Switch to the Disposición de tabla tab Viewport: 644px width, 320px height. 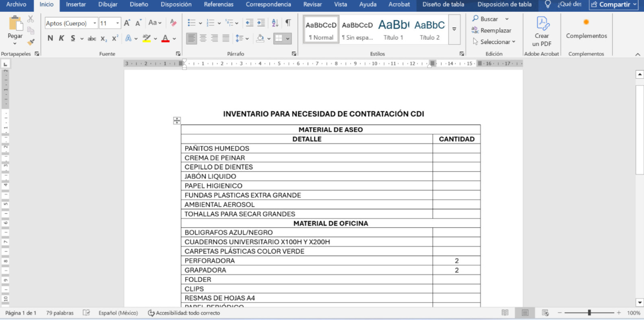click(x=504, y=4)
